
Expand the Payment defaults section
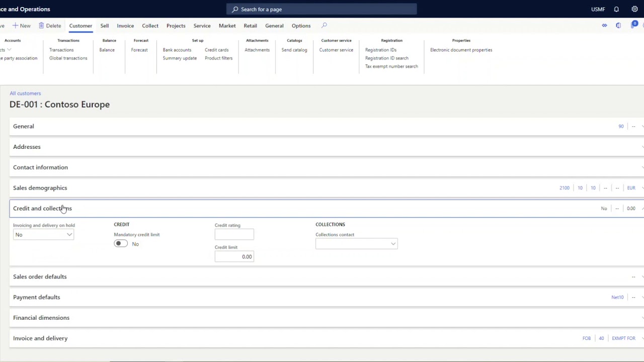327,297
